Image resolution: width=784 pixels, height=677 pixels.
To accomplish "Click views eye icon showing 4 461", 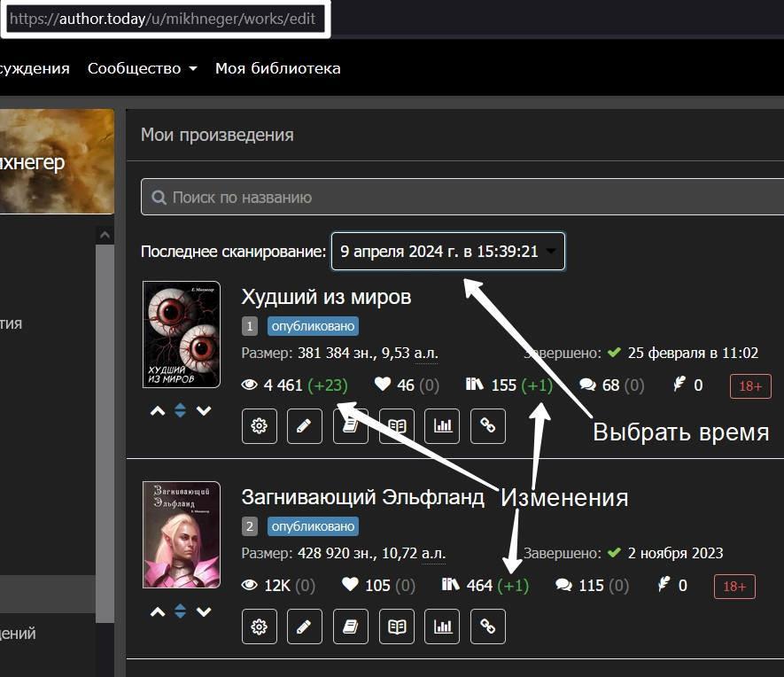I will [250, 385].
